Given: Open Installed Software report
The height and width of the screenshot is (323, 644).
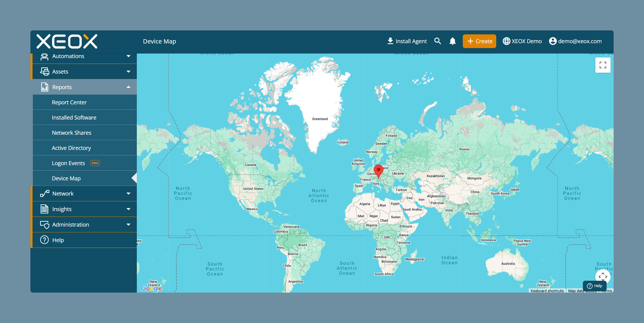Looking at the screenshot, I should [85, 117].
